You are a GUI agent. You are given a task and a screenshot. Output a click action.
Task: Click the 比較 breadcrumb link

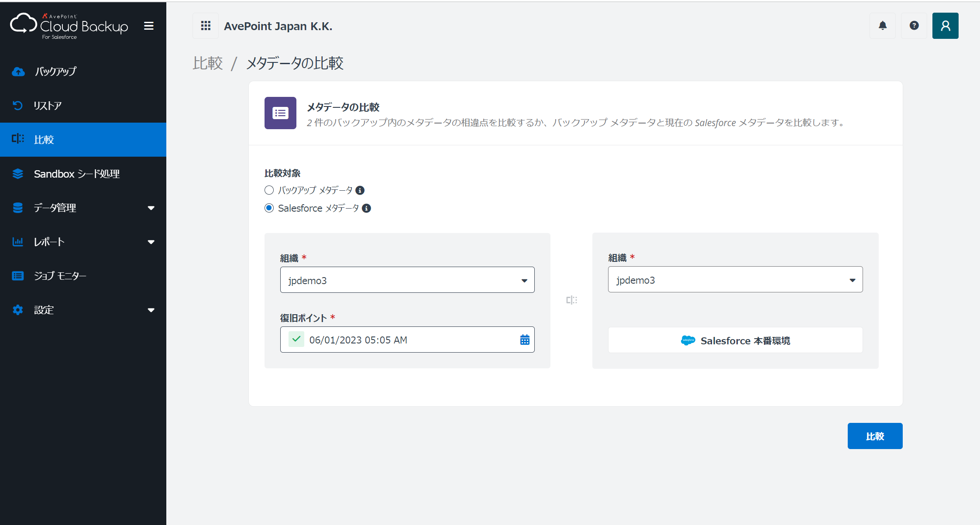208,63
